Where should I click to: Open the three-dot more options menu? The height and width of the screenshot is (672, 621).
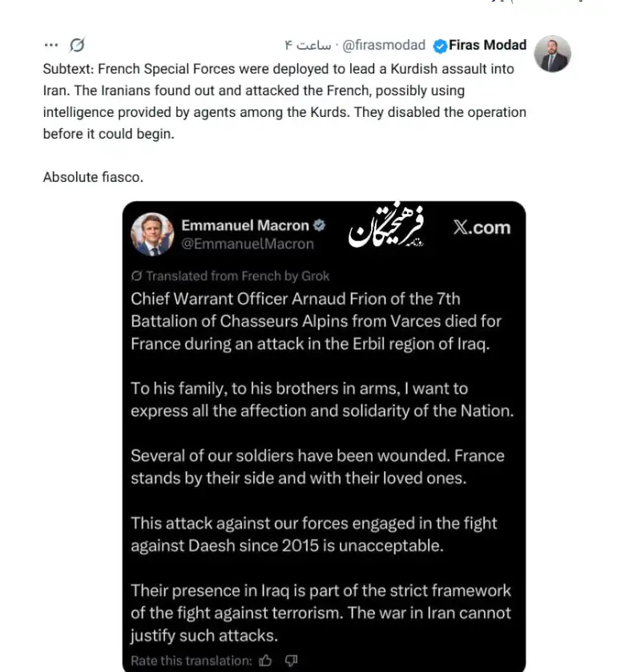[x=51, y=45]
